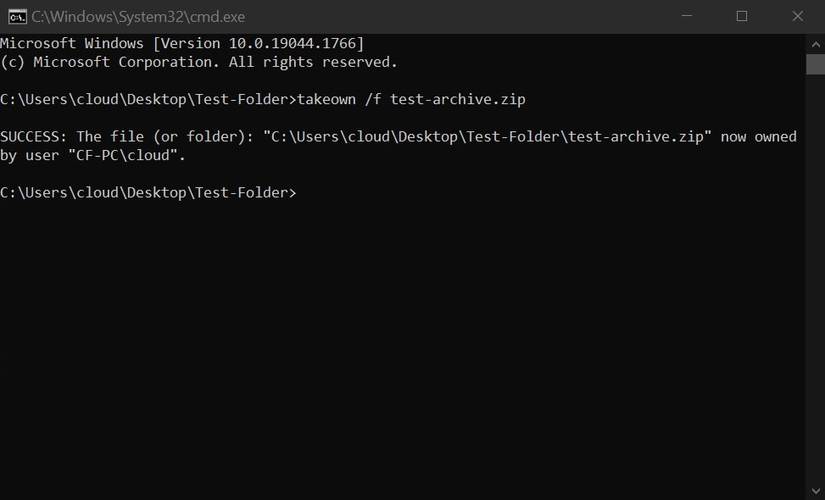Click the scrollbar down arrow
This screenshot has width=825, height=500.
tap(815, 490)
